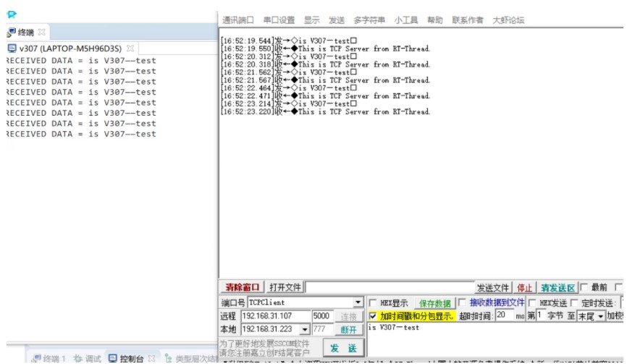
Task: Select the 控制台 console tab icon
Action: click(x=113, y=358)
